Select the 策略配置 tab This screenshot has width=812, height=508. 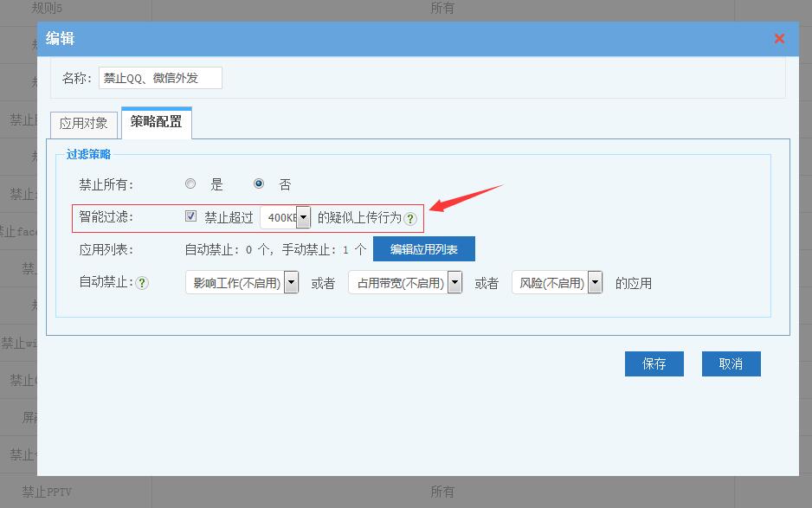pyautogui.click(x=157, y=122)
